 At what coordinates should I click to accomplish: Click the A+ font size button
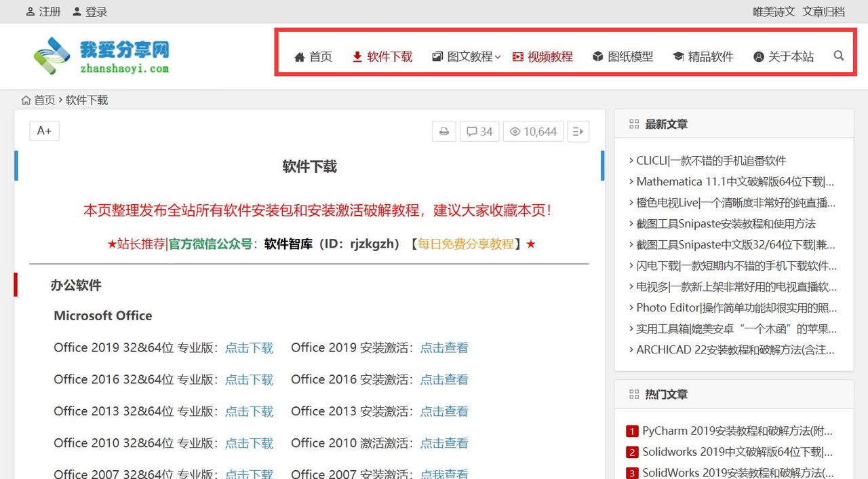(43, 130)
